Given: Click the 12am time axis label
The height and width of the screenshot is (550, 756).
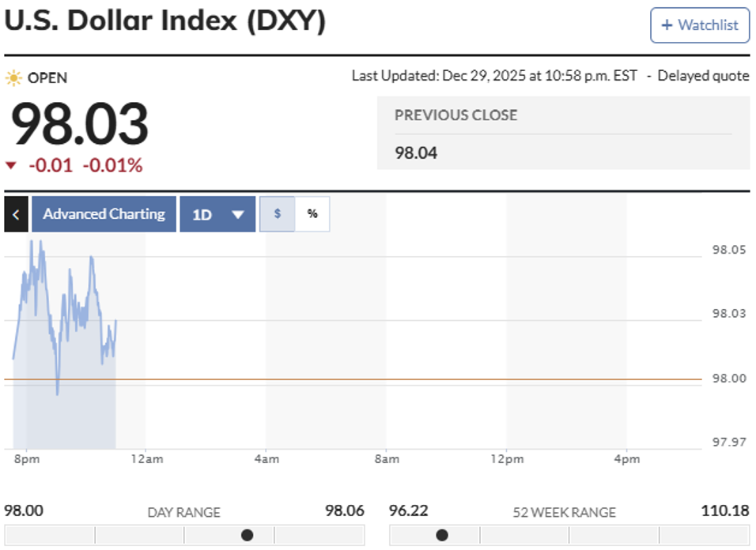Looking at the screenshot, I should 146,459.
